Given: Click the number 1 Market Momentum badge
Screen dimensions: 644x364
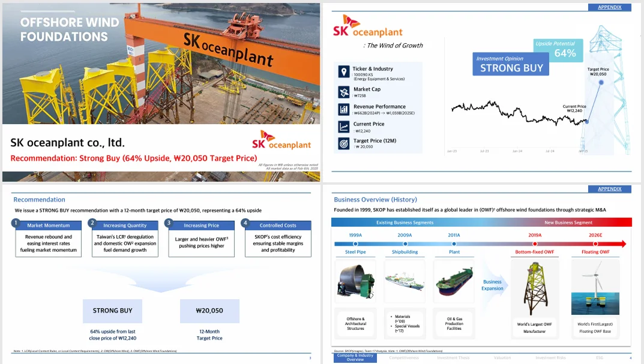Looking at the screenshot, I should [16, 223].
